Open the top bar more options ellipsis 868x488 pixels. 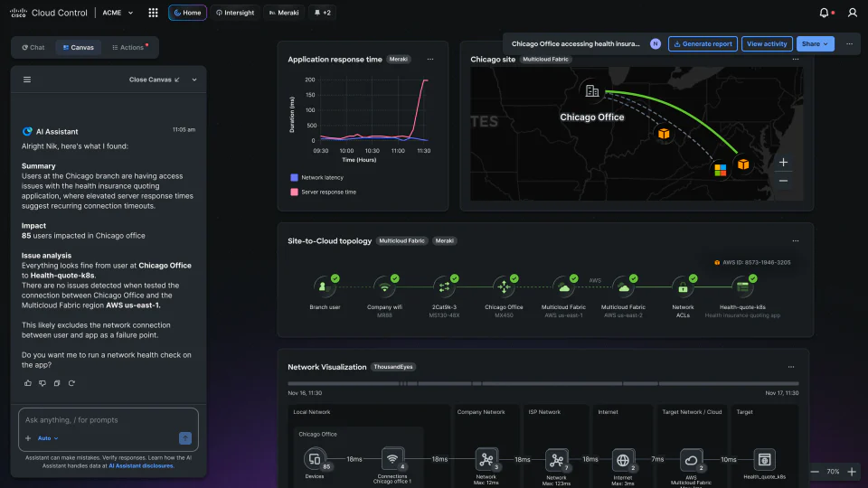coord(849,43)
